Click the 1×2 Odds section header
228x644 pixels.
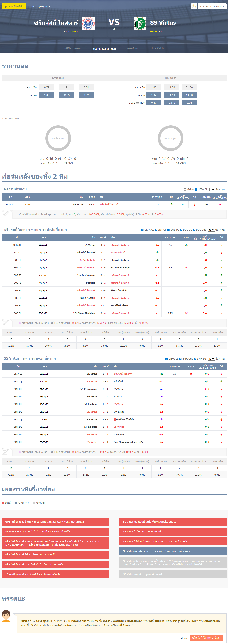click(x=170, y=78)
